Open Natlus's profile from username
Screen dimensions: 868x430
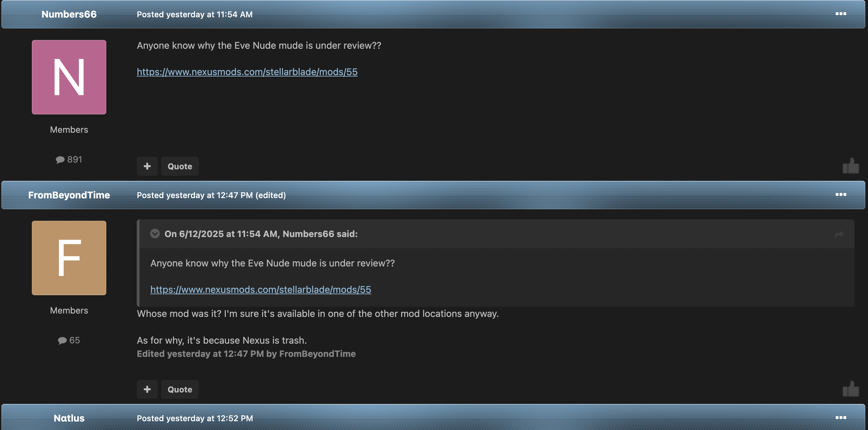point(69,418)
